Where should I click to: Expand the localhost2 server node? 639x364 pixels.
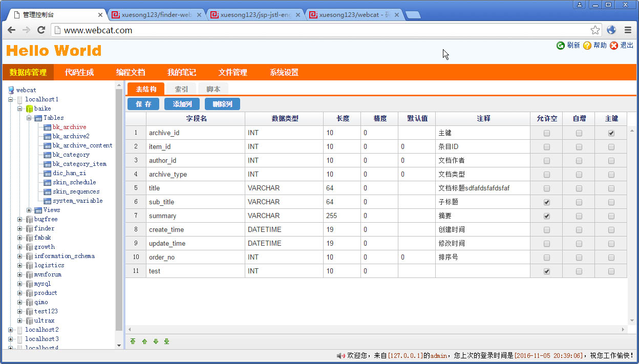(11, 330)
